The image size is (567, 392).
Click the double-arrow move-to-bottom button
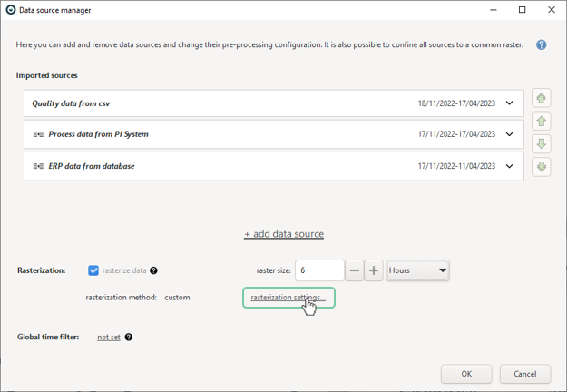541,167
